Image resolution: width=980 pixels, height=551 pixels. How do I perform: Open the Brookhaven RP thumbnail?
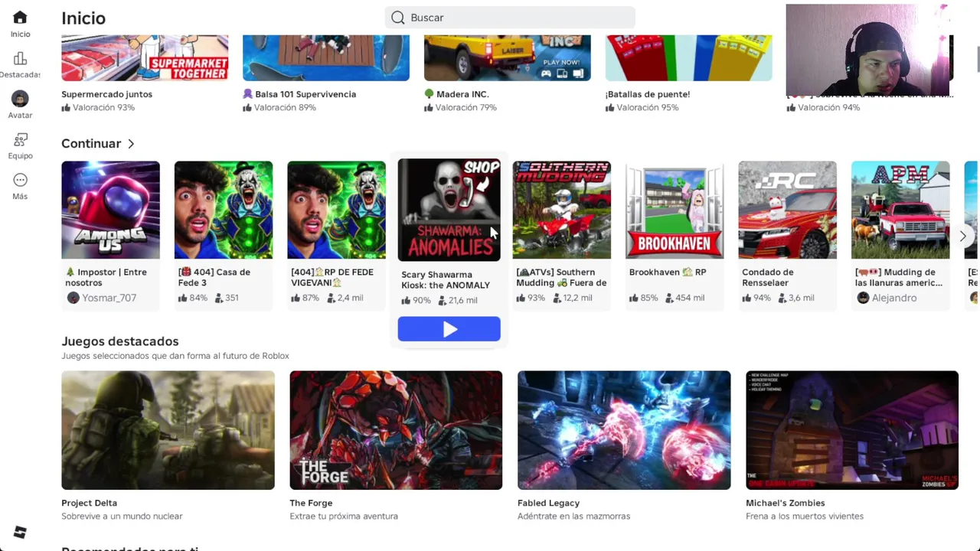point(675,210)
